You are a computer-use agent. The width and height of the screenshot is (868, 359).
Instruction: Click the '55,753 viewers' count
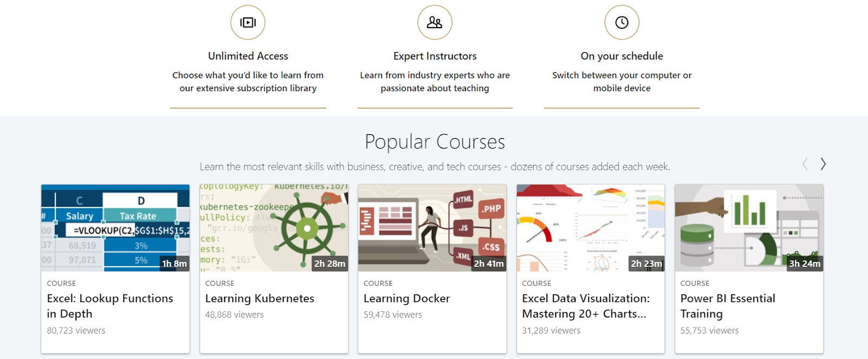pos(710,330)
